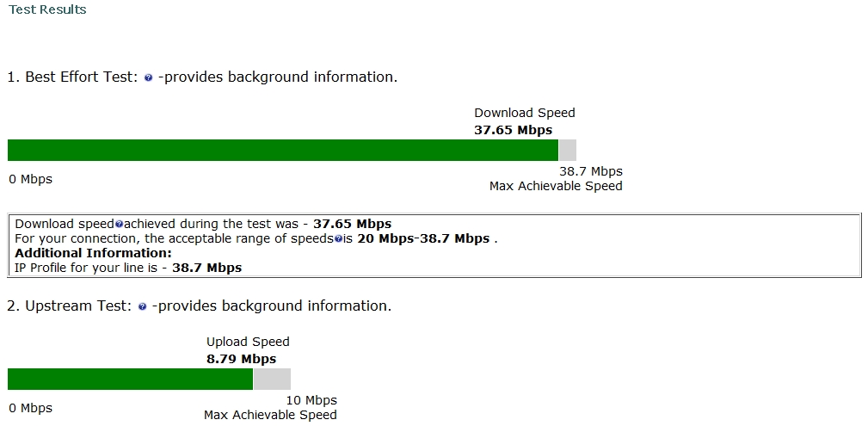This screenshot has width=868, height=426.
Task: Open the help icon beside Upstream Test
Action: [143, 306]
